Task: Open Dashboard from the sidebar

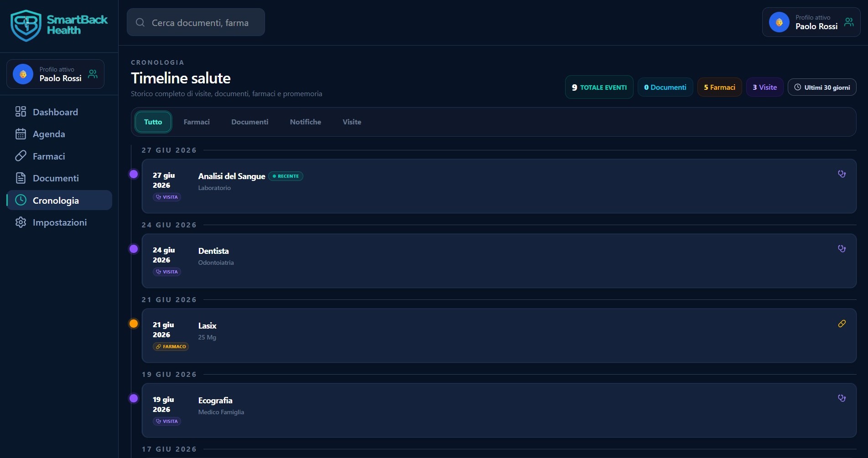Action: click(59, 112)
